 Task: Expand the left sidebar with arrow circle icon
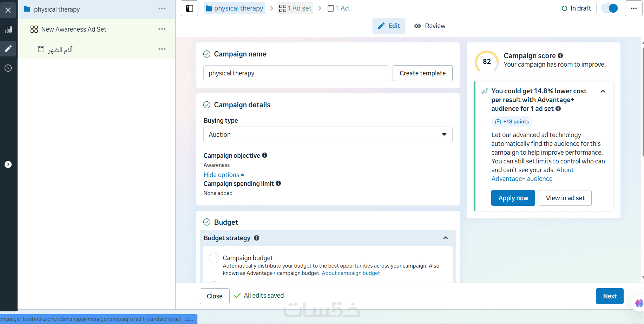click(x=8, y=164)
